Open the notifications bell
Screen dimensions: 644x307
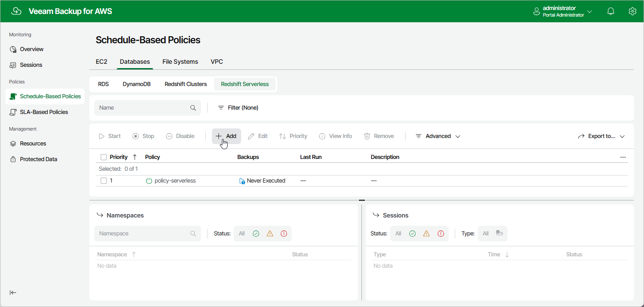(x=611, y=11)
